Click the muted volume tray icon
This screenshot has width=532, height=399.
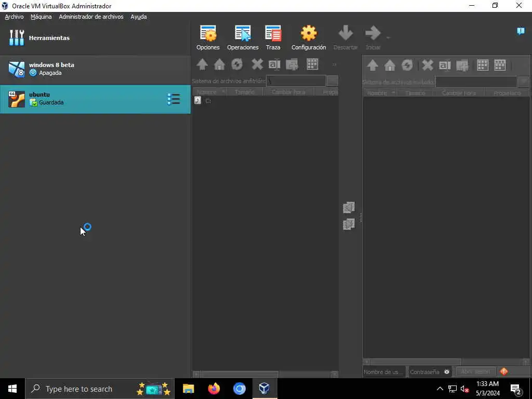pos(464,389)
